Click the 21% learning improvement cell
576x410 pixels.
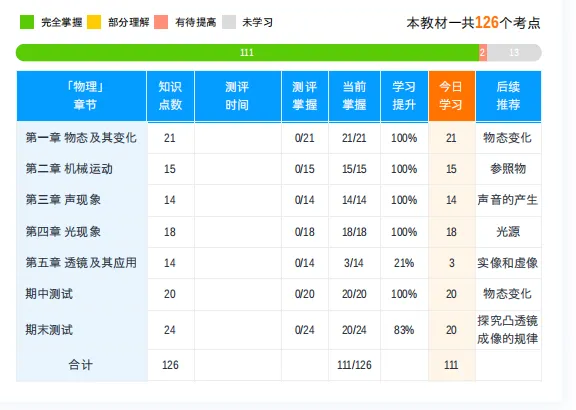(404, 263)
